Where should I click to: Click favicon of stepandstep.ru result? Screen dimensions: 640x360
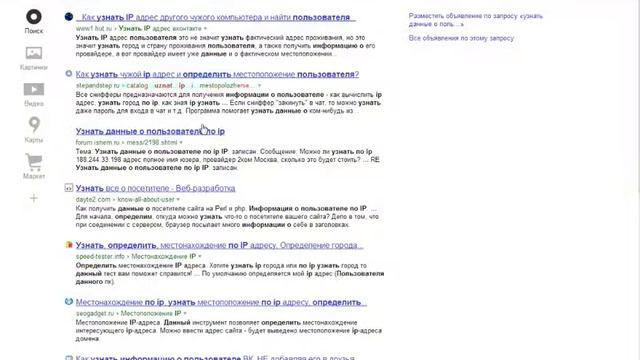pos(69,74)
